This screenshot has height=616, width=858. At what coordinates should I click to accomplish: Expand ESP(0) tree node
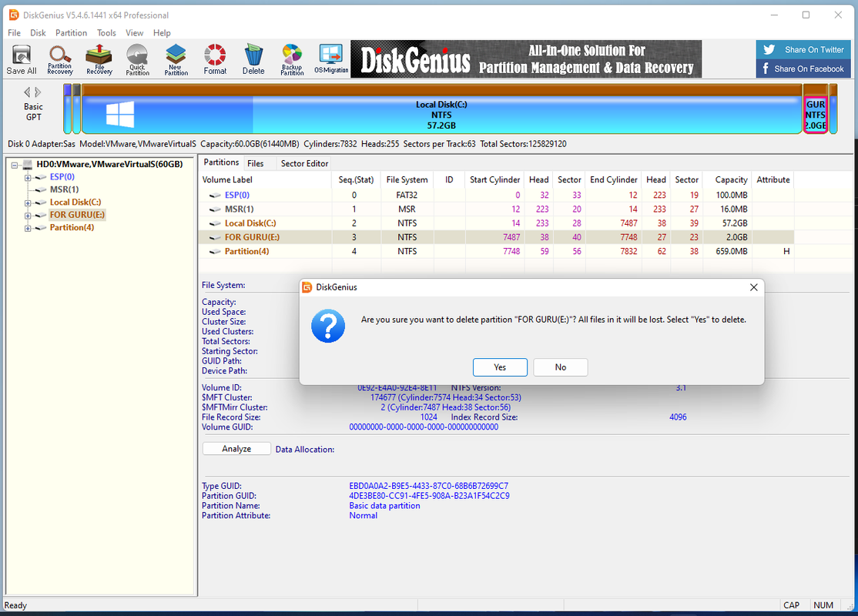click(x=28, y=177)
